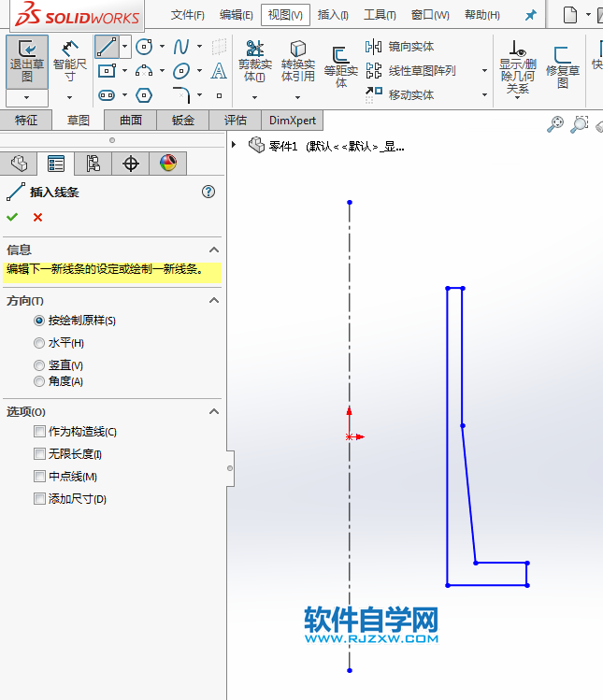Confirm with the green checkmark

coord(12,218)
